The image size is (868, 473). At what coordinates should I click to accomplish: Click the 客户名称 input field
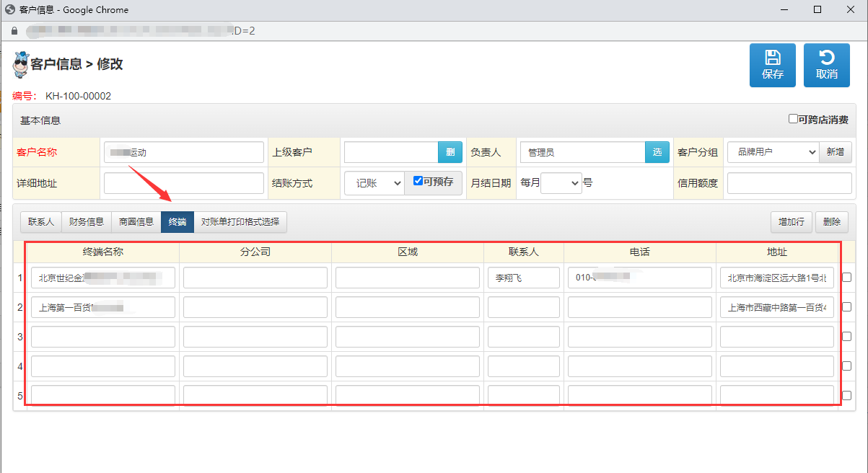pos(184,152)
